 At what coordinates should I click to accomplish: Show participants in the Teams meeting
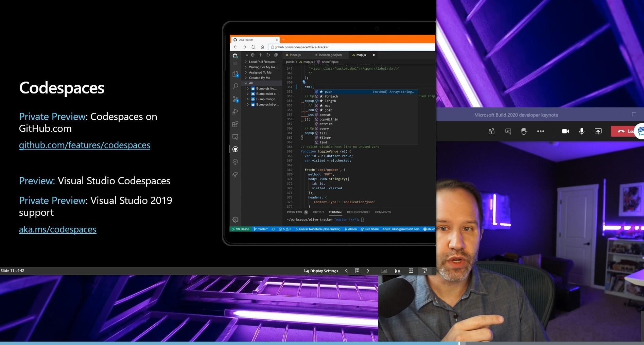pos(491,131)
